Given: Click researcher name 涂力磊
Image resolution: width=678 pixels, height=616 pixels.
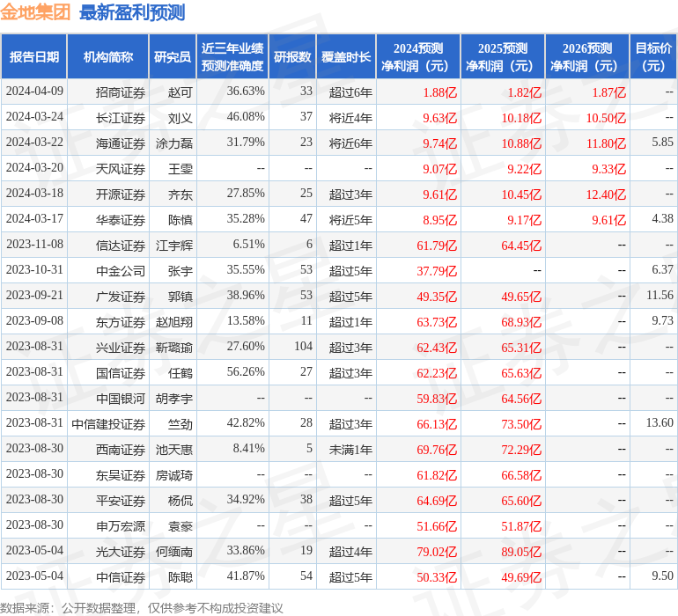Looking at the screenshot, I should click(x=174, y=143).
